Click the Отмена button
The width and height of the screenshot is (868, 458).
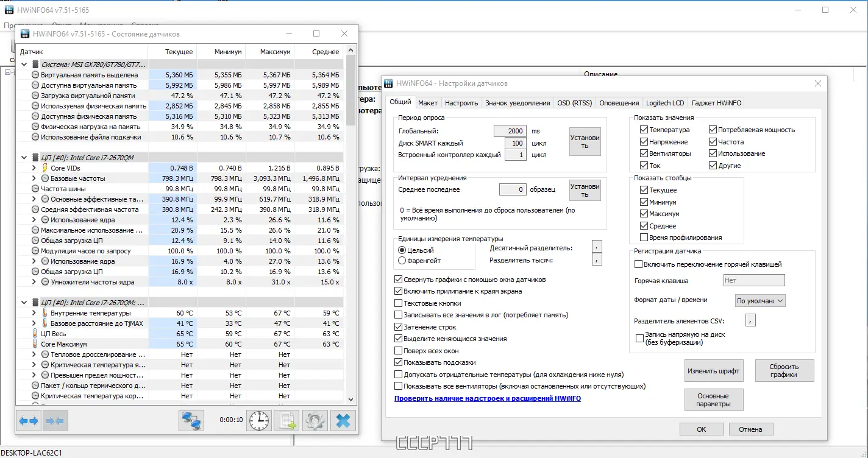click(x=750, y=429)
